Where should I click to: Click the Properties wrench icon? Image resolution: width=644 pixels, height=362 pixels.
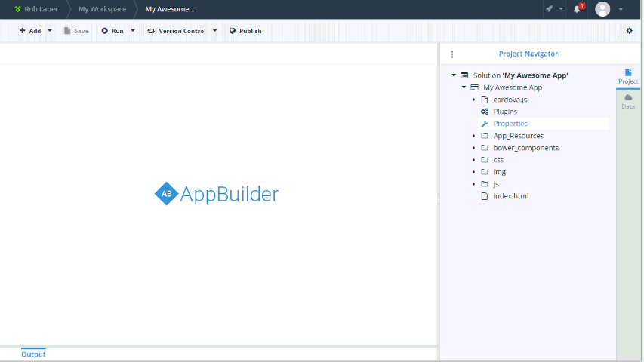[x=485, y=124]
